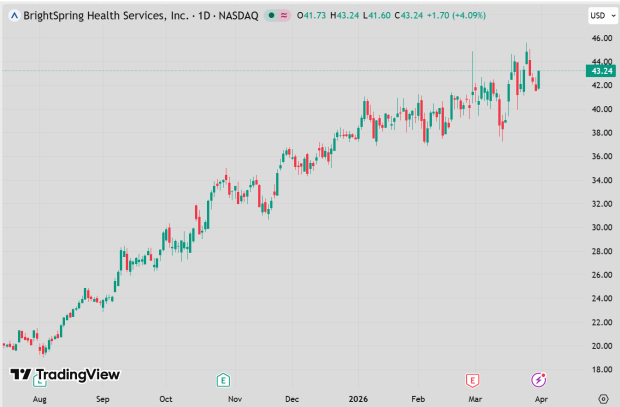620x407 pixels.
Task: Click the current price label 43.24
Action: coord(601,71)
